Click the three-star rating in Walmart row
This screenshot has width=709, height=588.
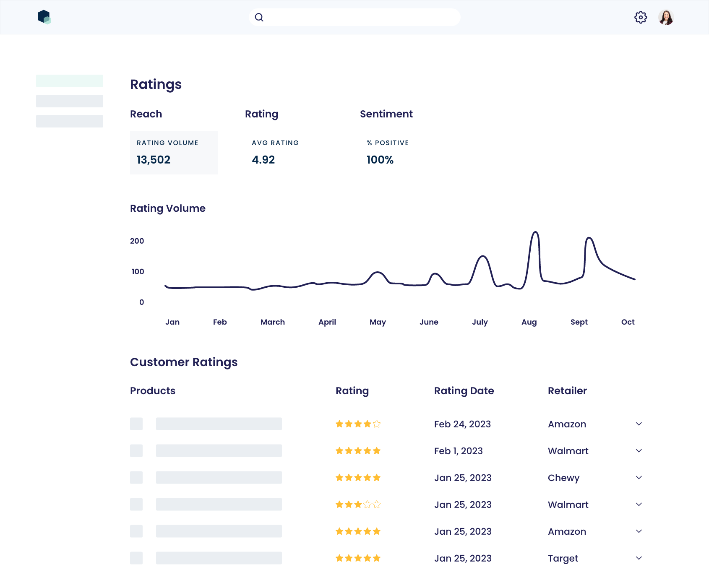(x=358, y=505)
